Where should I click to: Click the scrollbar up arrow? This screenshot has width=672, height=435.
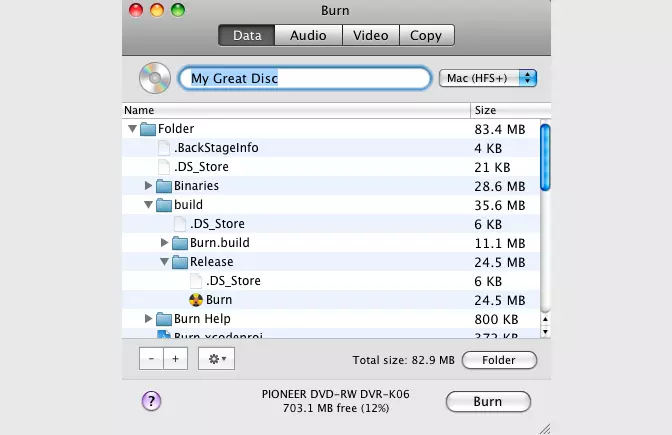coord(545,319)
